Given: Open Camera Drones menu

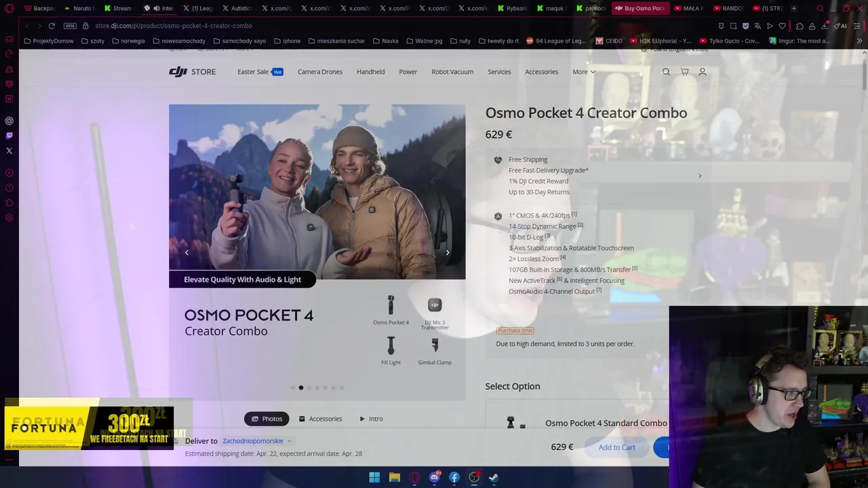Looking at the screenshot, I should pyautogui.click(x=320, y=72).
